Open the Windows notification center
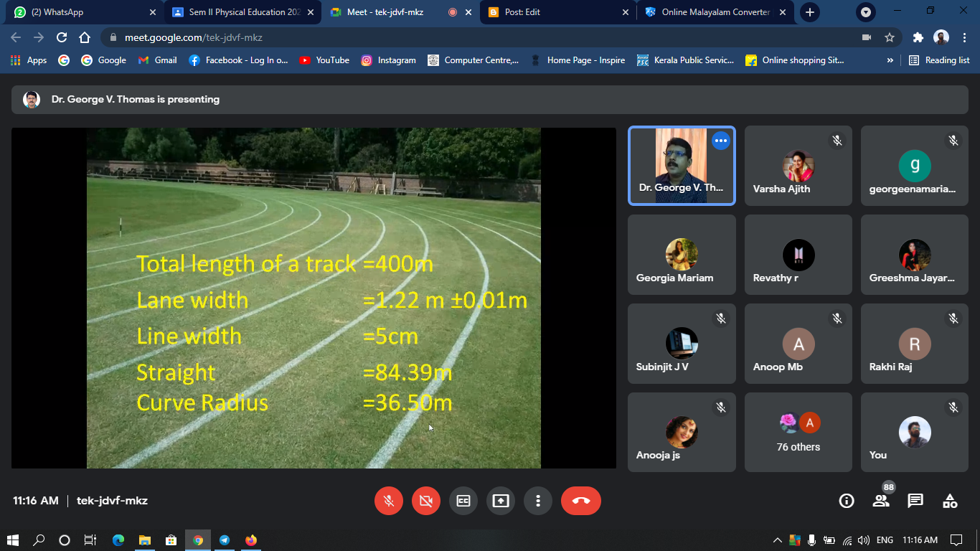The height and width of the screenshot is (551, 980). pyautogui.click(x=956, y=540)
